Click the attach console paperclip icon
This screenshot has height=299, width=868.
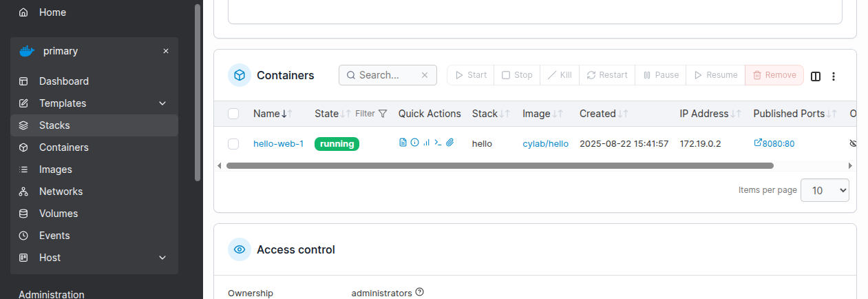point(449,143)
